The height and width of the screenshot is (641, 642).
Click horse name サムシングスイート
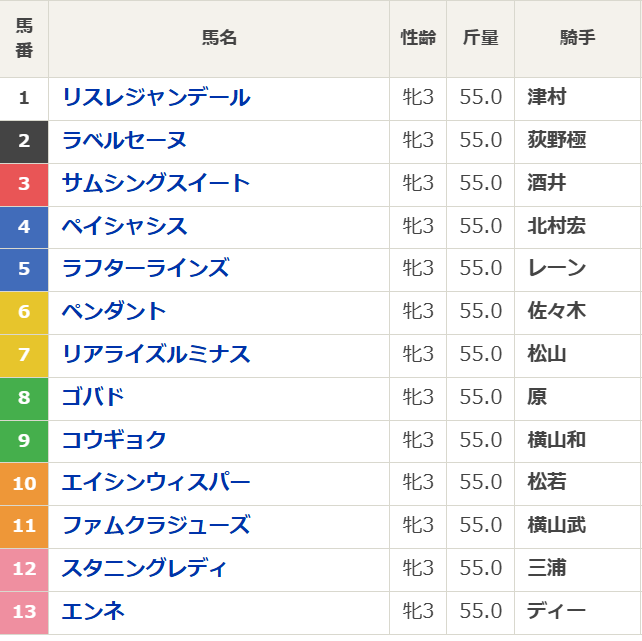tap(156, 184)
